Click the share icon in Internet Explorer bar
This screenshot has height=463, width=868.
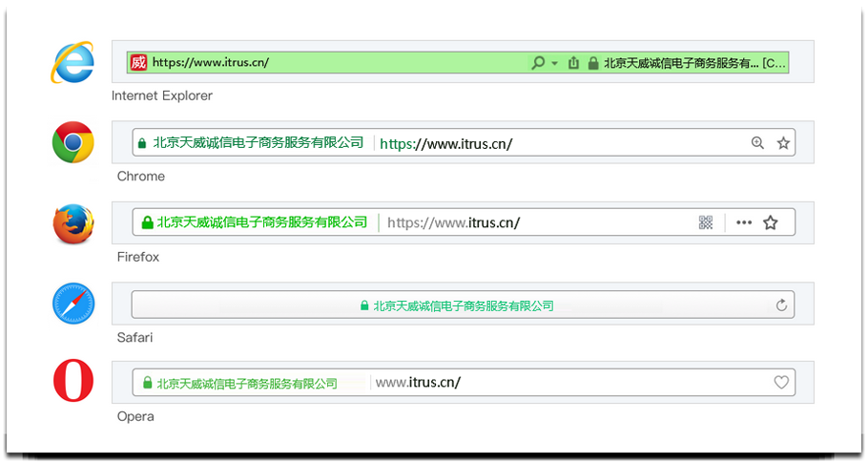[x=573, y=63]
